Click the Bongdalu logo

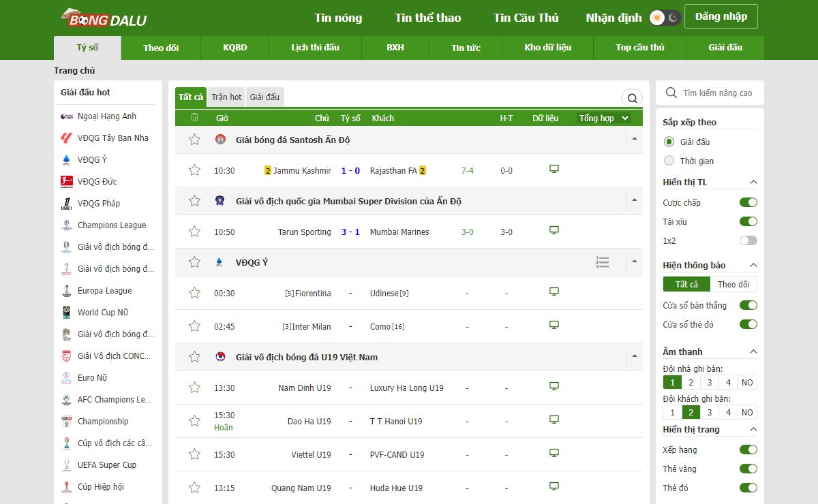tap(104, 18)
